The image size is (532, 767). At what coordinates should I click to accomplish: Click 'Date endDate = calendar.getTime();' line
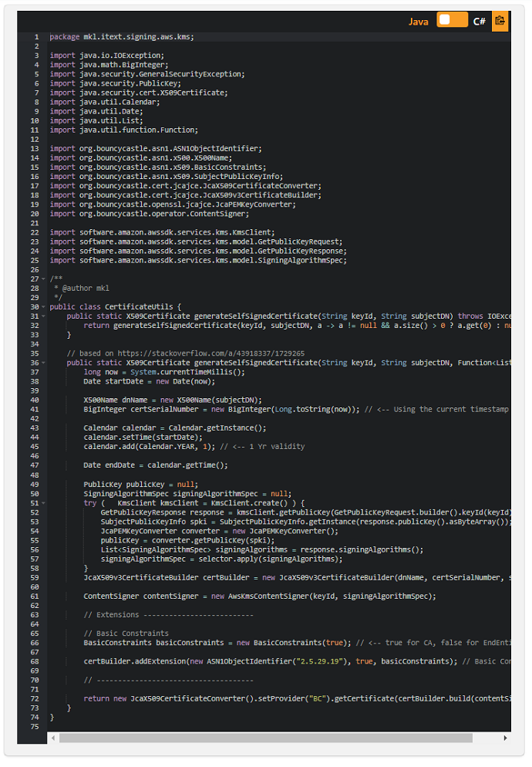pos(156,465)
